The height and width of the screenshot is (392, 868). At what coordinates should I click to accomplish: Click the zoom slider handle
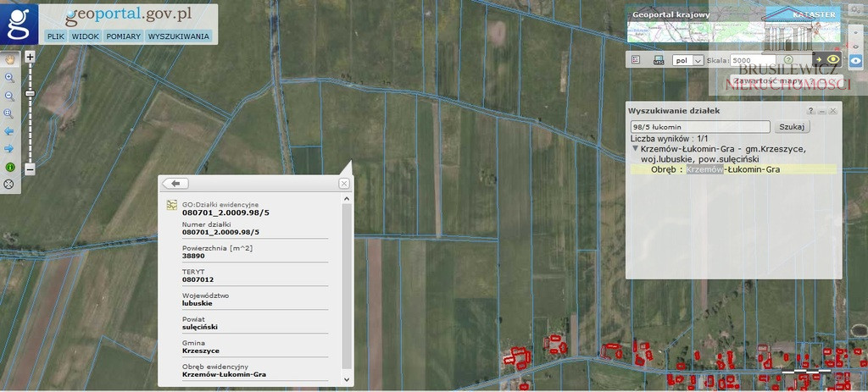pos(30,93)
